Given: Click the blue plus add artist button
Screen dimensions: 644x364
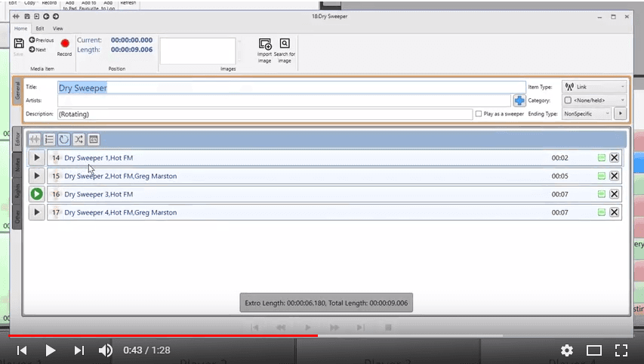Looking at the screenshot, I should point(519,100).
